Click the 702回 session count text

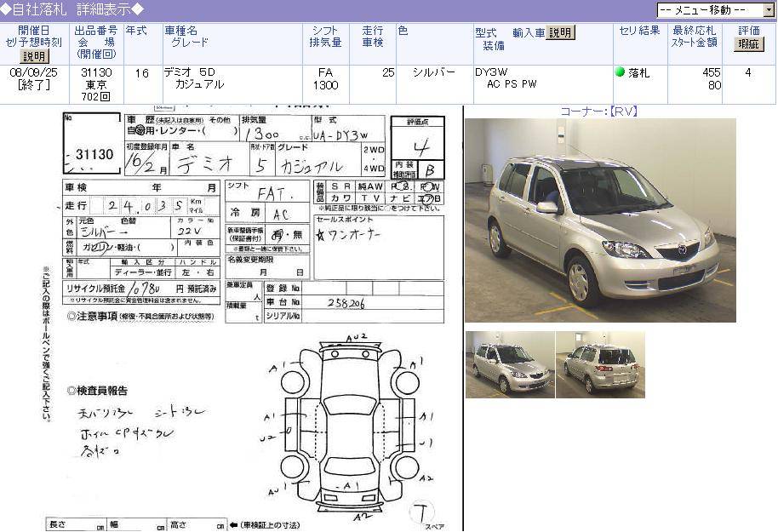(x=96, y=97)
